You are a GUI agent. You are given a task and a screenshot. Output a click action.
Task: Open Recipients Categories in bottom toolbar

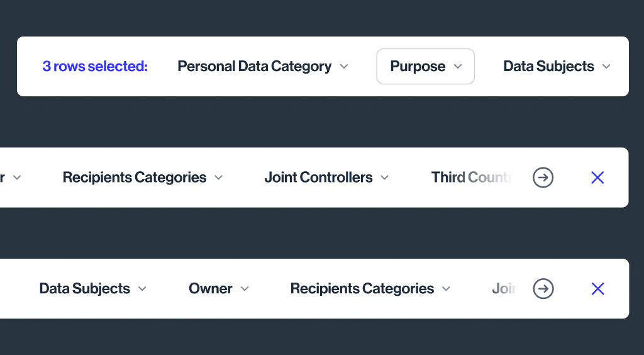pyautogui.click(x=362, y=289)
